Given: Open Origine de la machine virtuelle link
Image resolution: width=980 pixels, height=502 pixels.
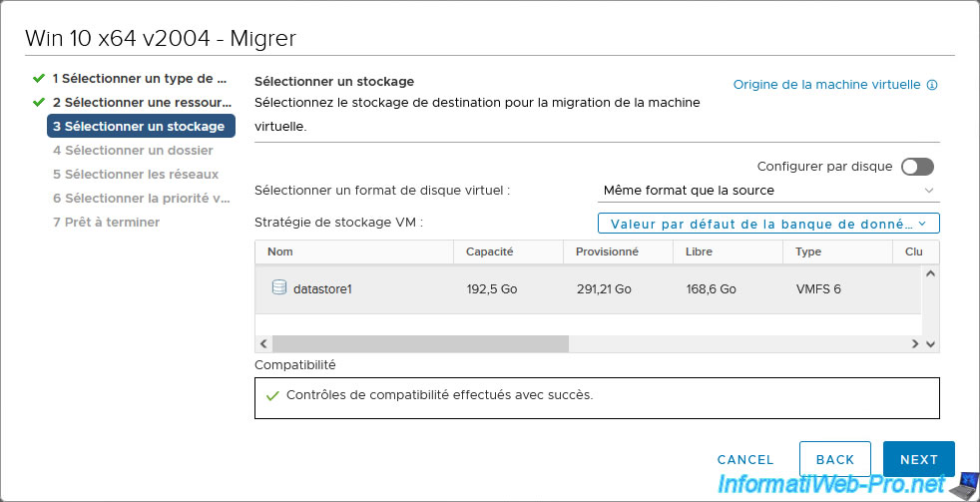Looking at the screenshot, I should coord(827,85).
